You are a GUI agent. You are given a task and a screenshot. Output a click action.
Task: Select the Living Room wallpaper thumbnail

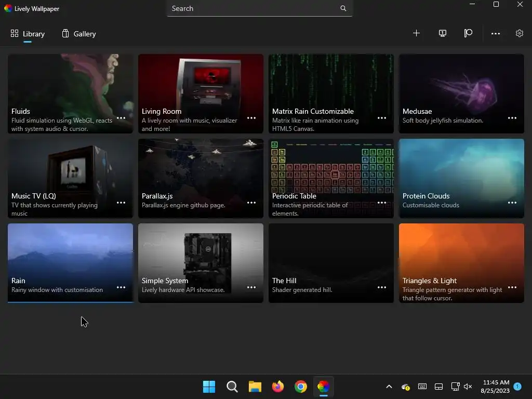(201, 94)
